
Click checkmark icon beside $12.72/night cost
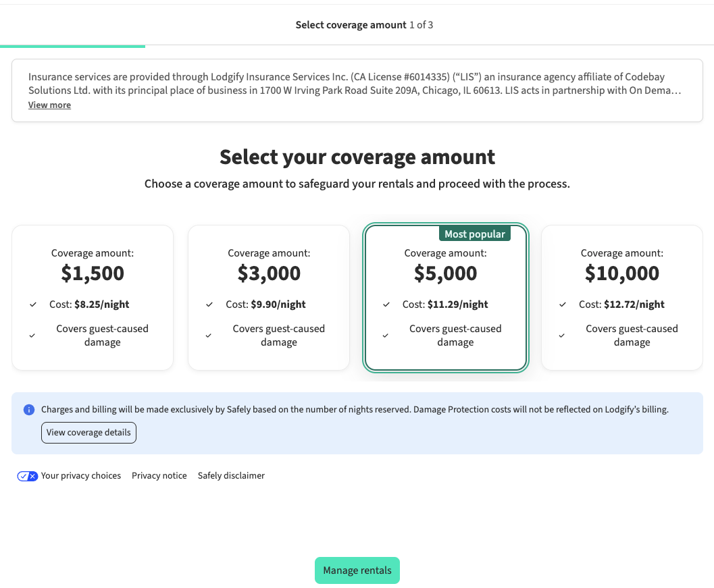(563, 305)
